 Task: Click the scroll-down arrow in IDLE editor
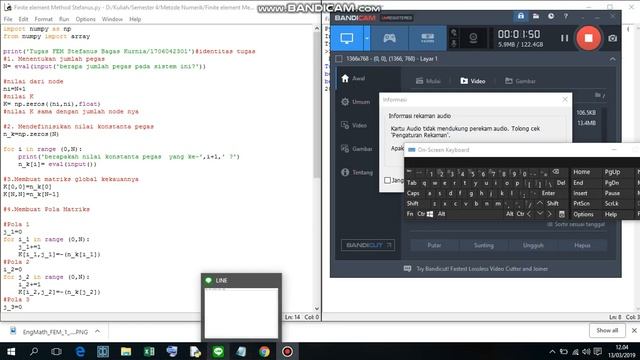(317, 309)
